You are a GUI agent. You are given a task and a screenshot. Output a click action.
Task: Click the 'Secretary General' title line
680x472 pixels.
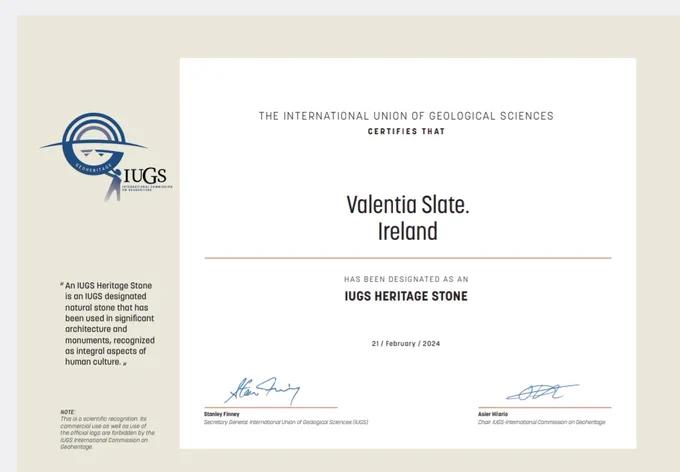click(x=286, y=422)
